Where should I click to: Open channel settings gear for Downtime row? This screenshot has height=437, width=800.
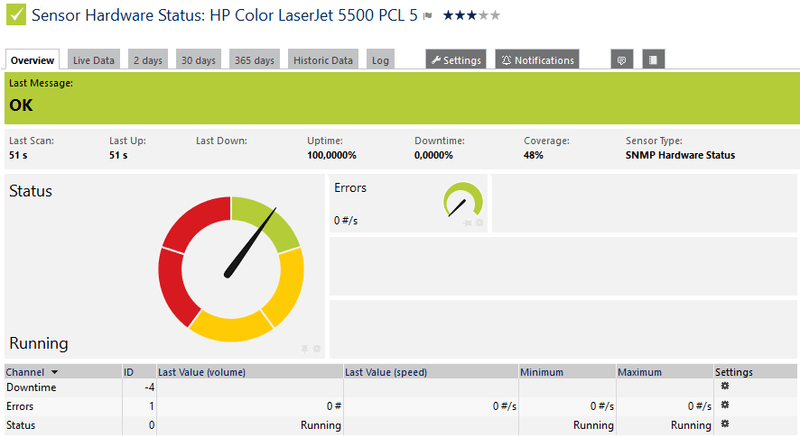724,386
